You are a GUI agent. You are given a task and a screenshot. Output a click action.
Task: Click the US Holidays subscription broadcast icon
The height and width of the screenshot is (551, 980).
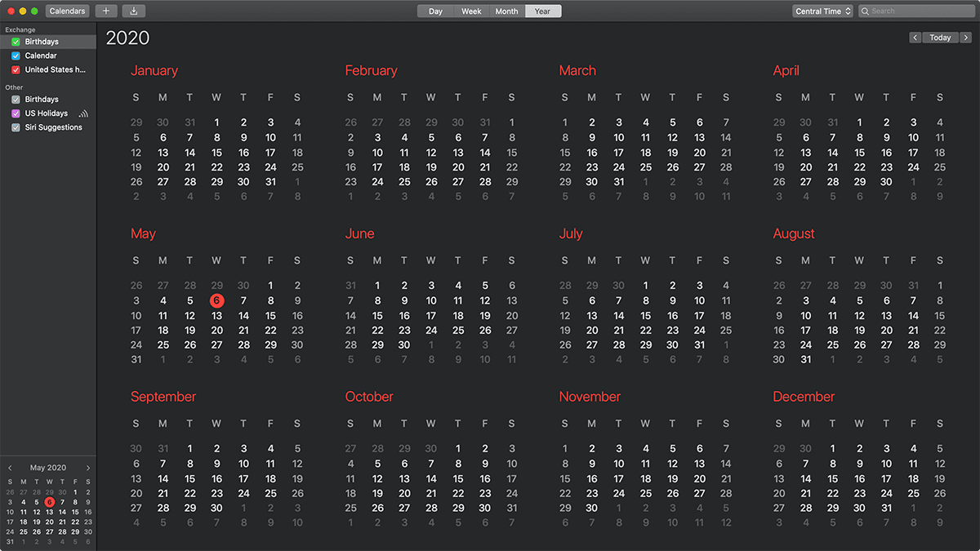(x=83, y=113)
